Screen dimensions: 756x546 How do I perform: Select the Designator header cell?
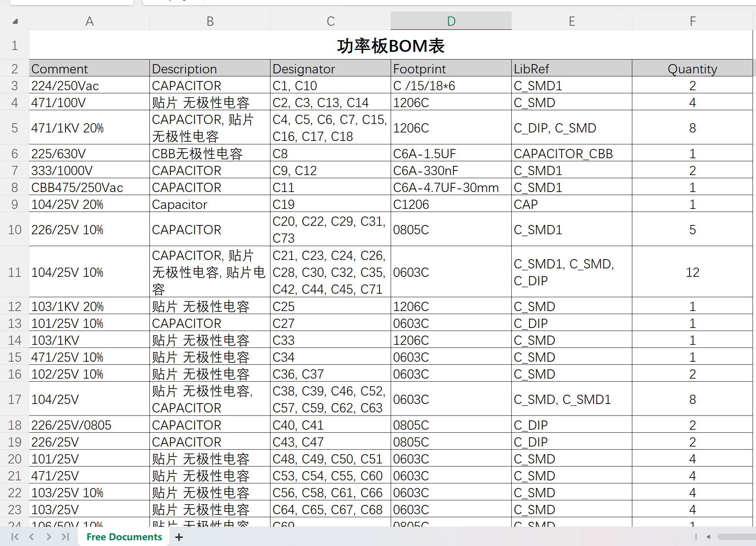[330, 68]
